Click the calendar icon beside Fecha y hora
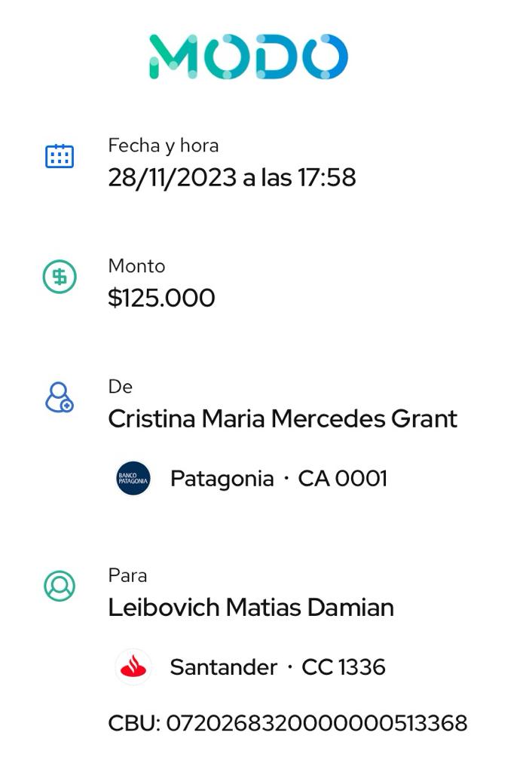Image resolution: width=532 pixels, height=772 pixels. (x=60, y=156)
